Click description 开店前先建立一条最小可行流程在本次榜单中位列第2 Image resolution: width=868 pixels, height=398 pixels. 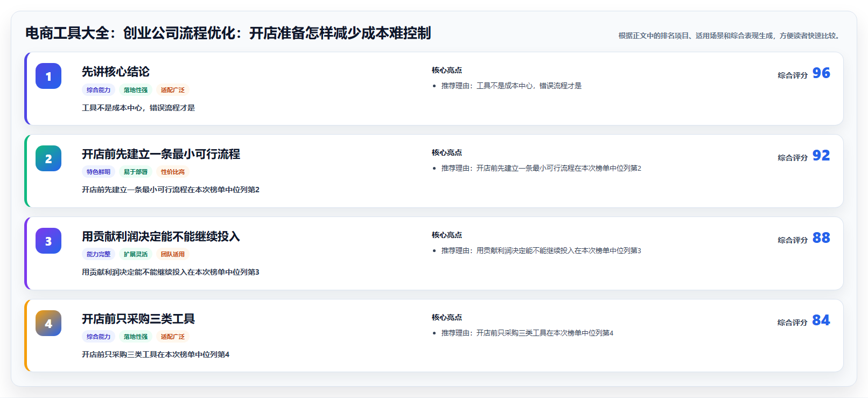[x=171, y=190]
